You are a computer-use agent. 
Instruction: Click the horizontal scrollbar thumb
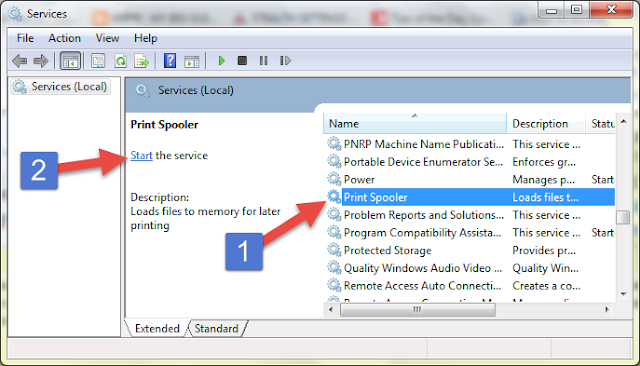[x=418, y=310]
